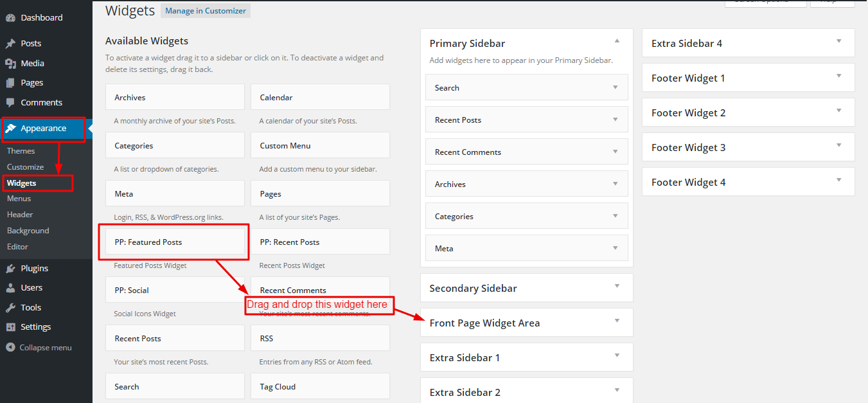Click 'Social Icons Widget' description text
This screenshot has height=403, width=868.
tap(145, 314)
